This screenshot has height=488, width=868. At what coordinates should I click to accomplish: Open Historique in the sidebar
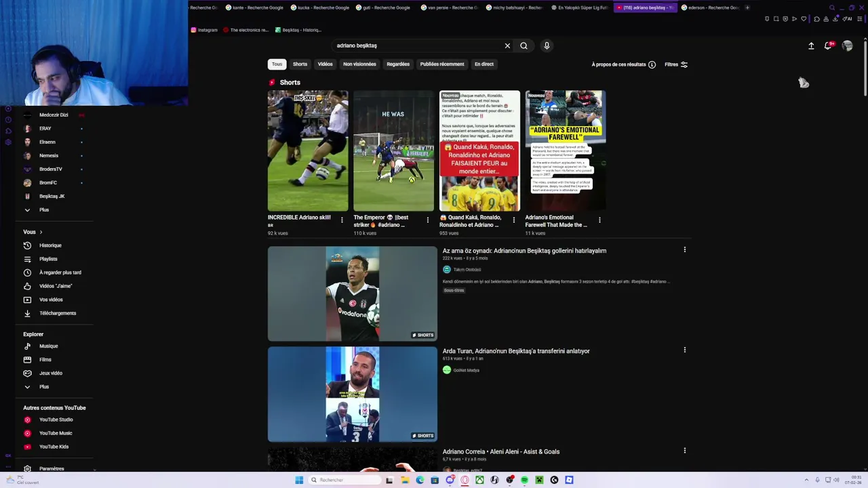50,245
